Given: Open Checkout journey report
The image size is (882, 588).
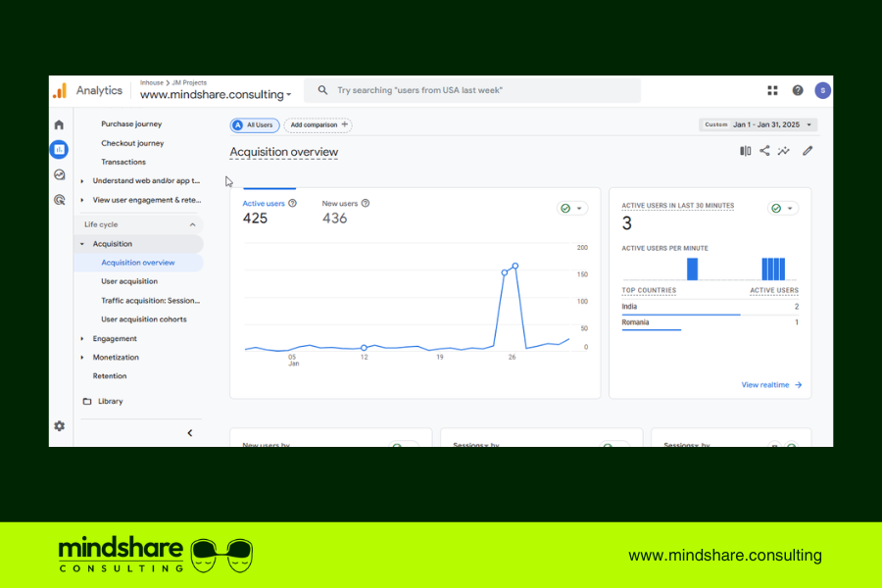Looking at the screenshot, I should click(132, 143).
